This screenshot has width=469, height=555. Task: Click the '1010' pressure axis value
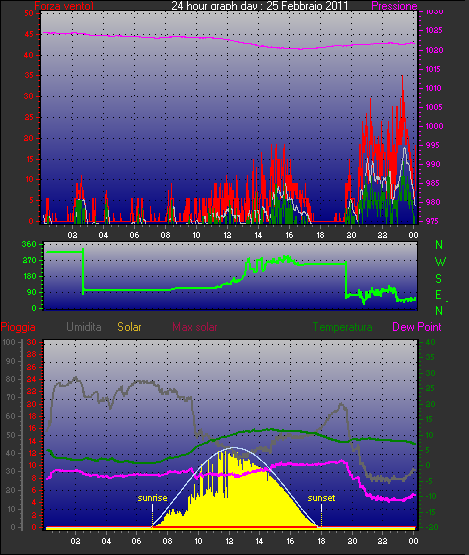point(433,88)
